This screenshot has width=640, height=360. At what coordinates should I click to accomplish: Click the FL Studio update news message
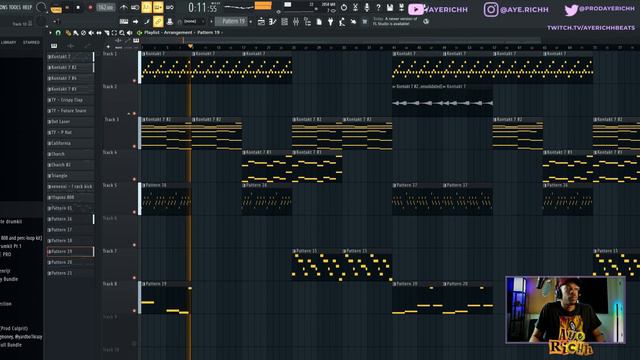pos(395,21)
